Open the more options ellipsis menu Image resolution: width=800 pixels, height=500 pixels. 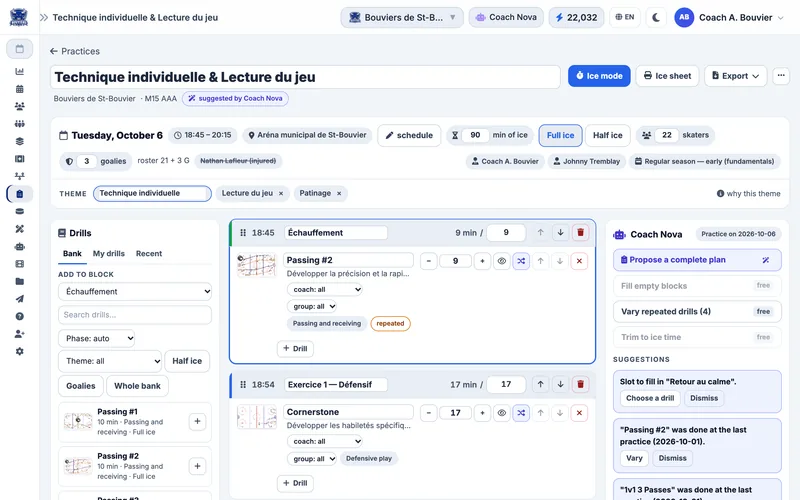(x=781, y=76)
